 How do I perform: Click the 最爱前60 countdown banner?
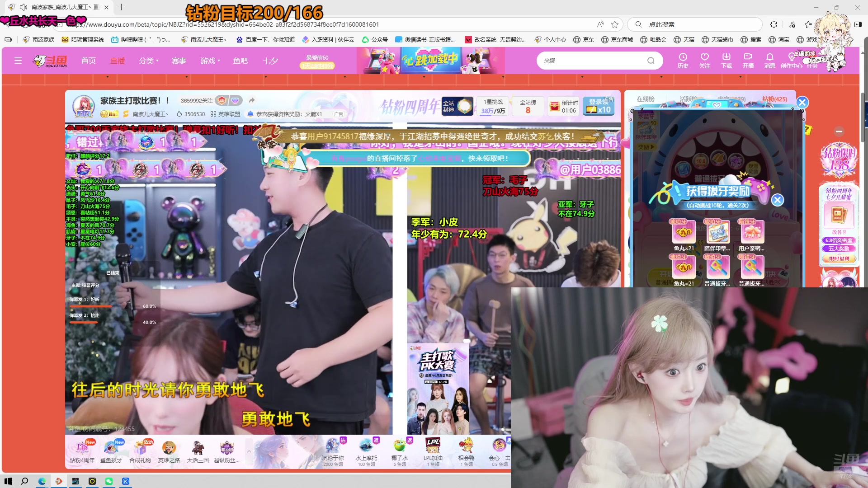coord(317,61)
